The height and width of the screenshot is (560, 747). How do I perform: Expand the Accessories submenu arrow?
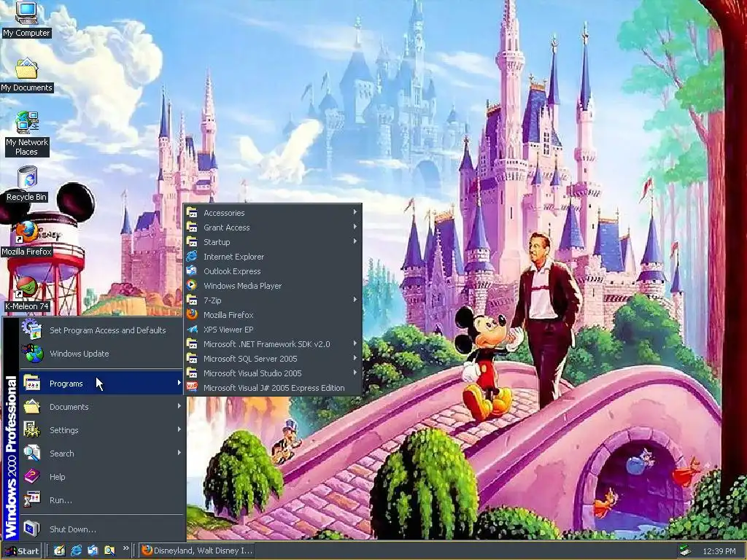(x=355, y=212)
